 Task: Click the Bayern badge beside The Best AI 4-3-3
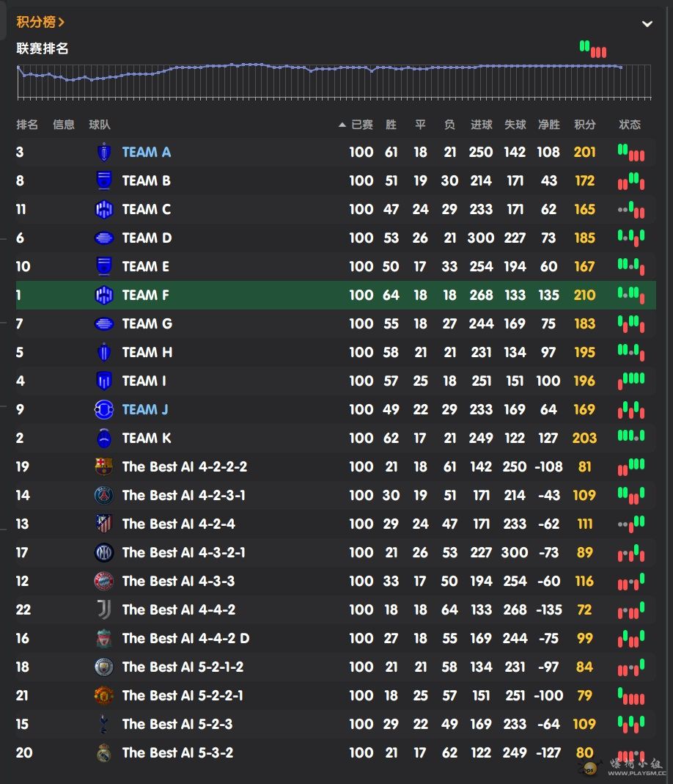coord(104,581)
